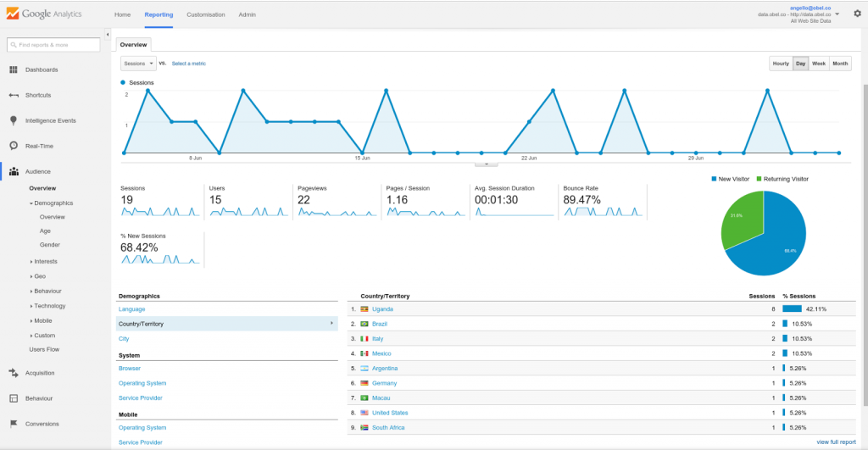Click the Bounce Rate metric card
Viewport: 868px width, 450px height.
coord(603,202)
